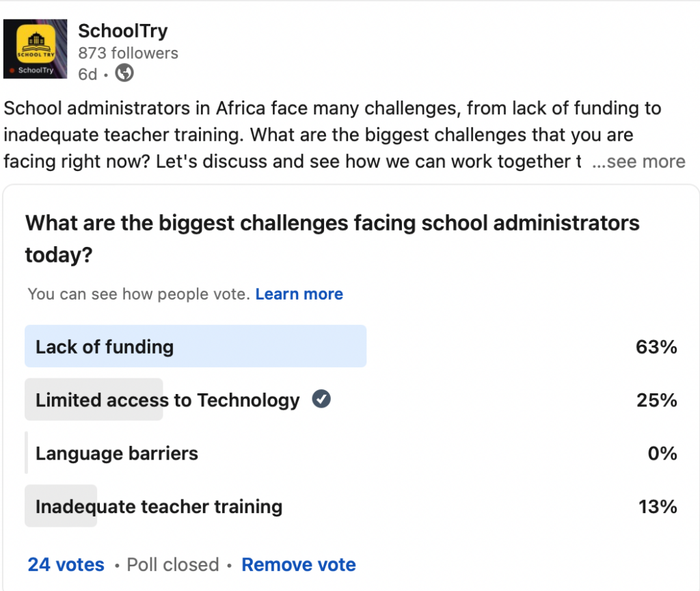Click the 63% result percentage
This screenshot has height=591, width=700.
click(656, 347)
